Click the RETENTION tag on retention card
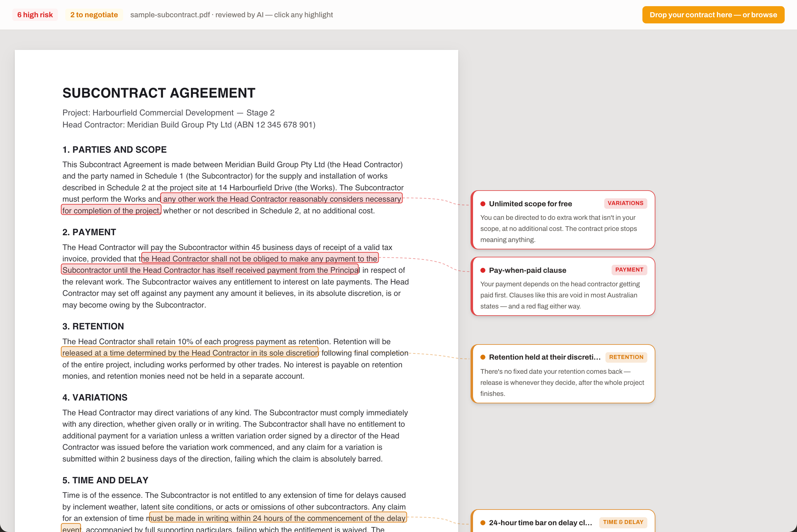The height and width of the screenshot is (532, 797). (x=626, y=357)
